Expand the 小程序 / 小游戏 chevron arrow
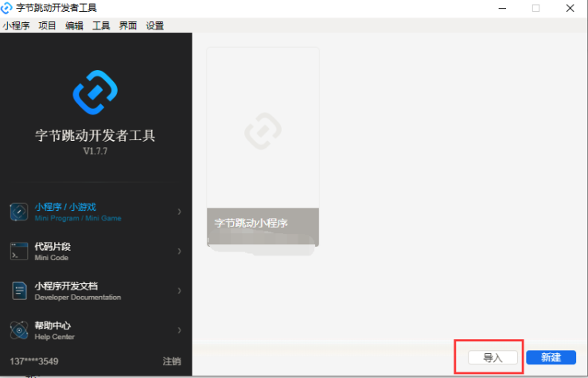Viewport: 588px width, 378px height. click(x=179, y=212)
